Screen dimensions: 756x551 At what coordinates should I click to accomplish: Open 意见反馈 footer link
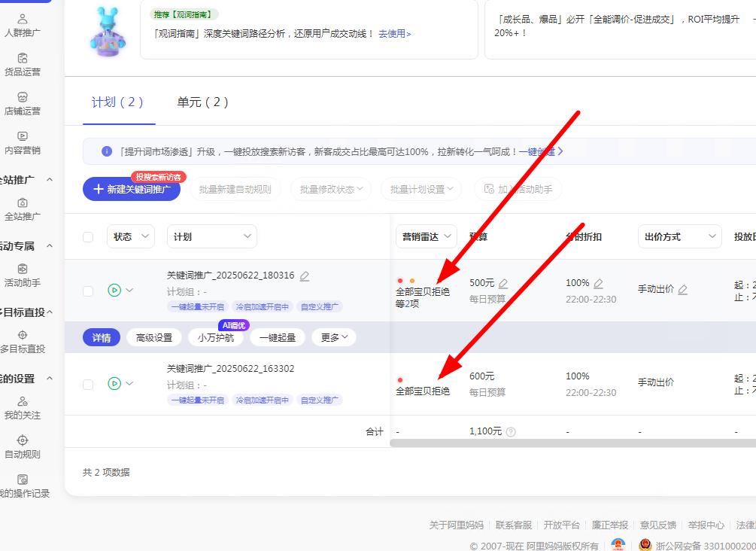click(658, 525)
